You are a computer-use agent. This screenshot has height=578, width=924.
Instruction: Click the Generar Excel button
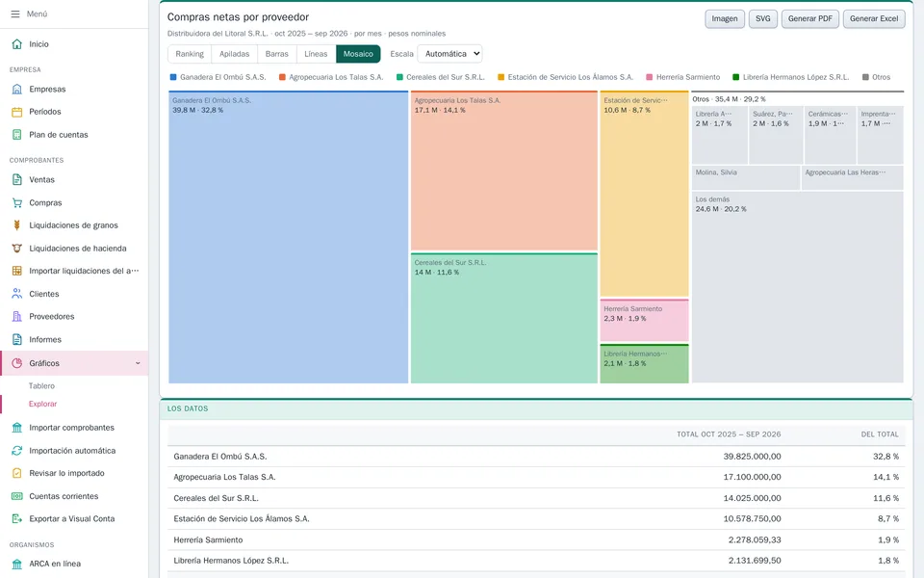click(874, 19)
